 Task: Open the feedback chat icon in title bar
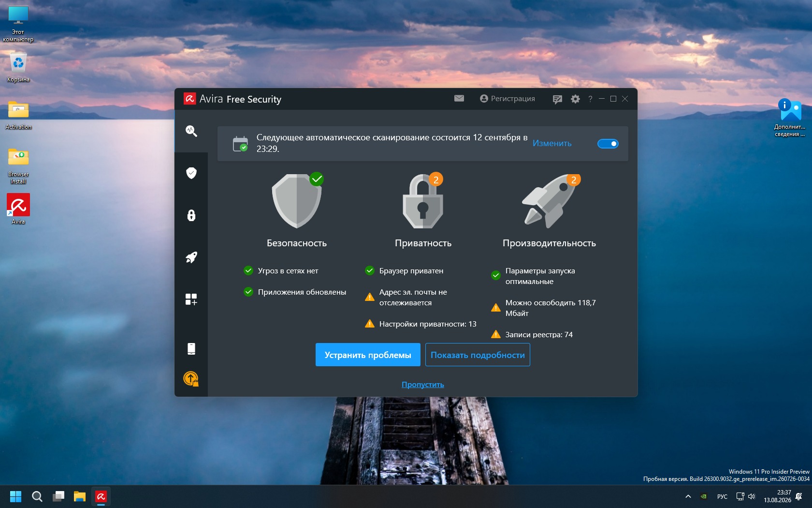point(557,99)
